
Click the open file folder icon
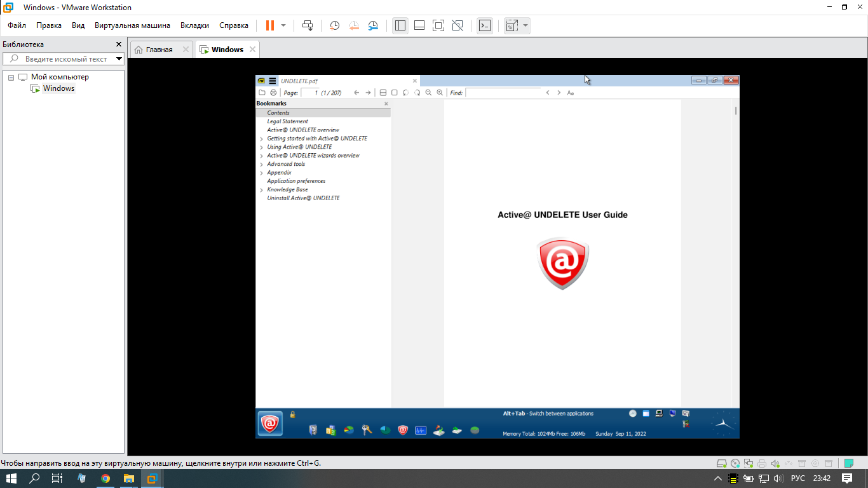[x=262, y=93]
